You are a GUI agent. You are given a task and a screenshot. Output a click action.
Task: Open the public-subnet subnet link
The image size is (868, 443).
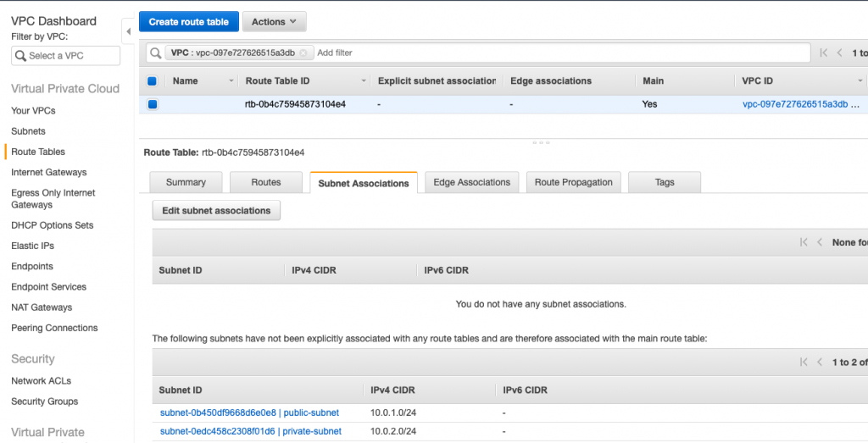coord(250,413)
